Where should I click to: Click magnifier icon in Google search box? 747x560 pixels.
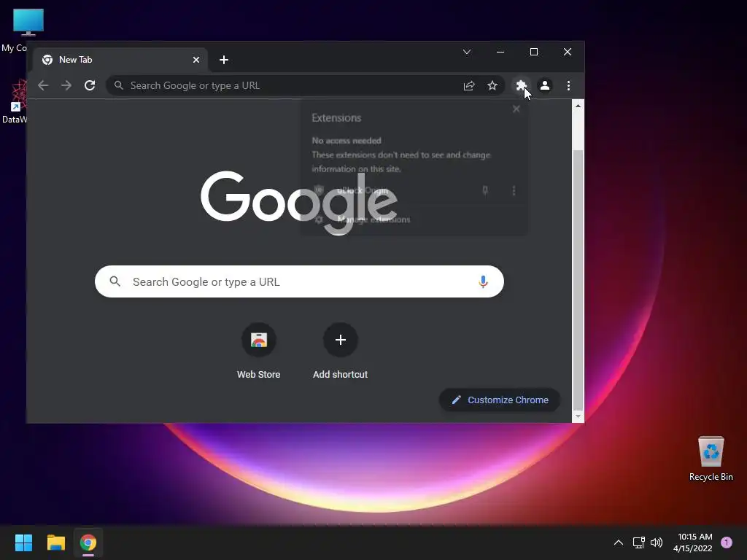[115, 281]
